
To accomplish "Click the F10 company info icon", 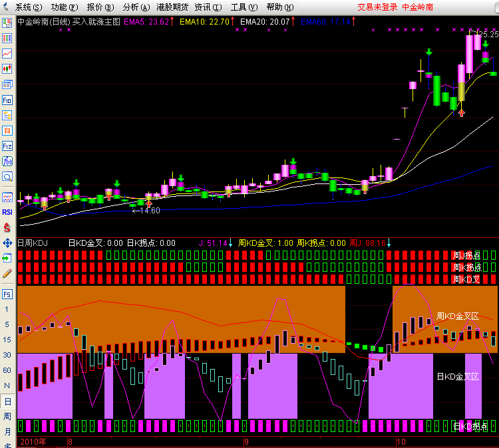I will coord(7,100).
